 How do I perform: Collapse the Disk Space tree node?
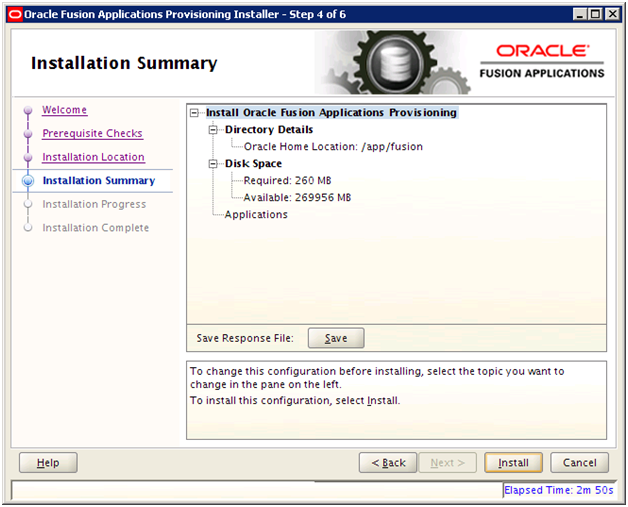(213, 164)
